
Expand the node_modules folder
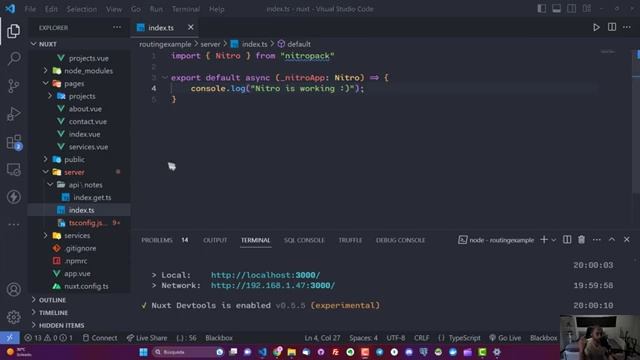coord(45,71)
